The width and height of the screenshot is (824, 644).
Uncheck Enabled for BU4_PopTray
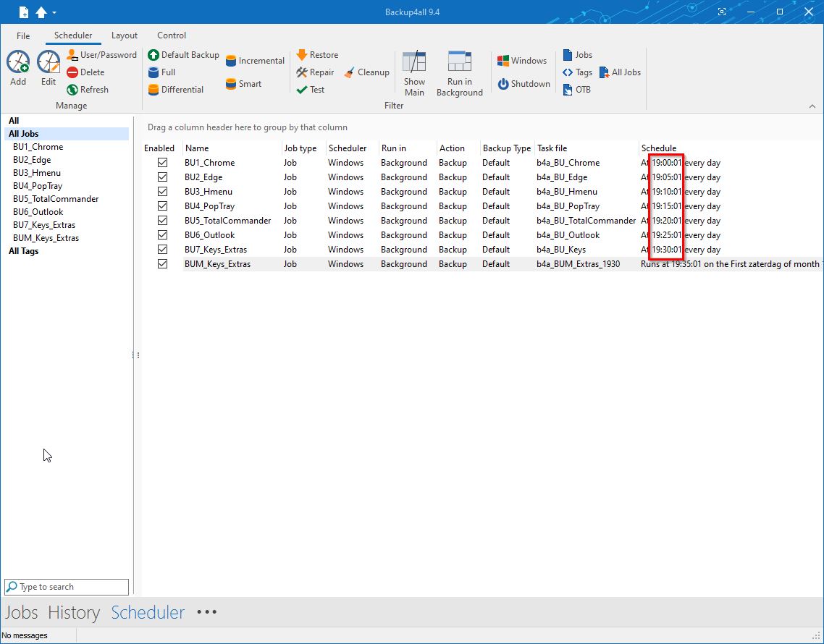pyautogui.click(x=162, y=206)
